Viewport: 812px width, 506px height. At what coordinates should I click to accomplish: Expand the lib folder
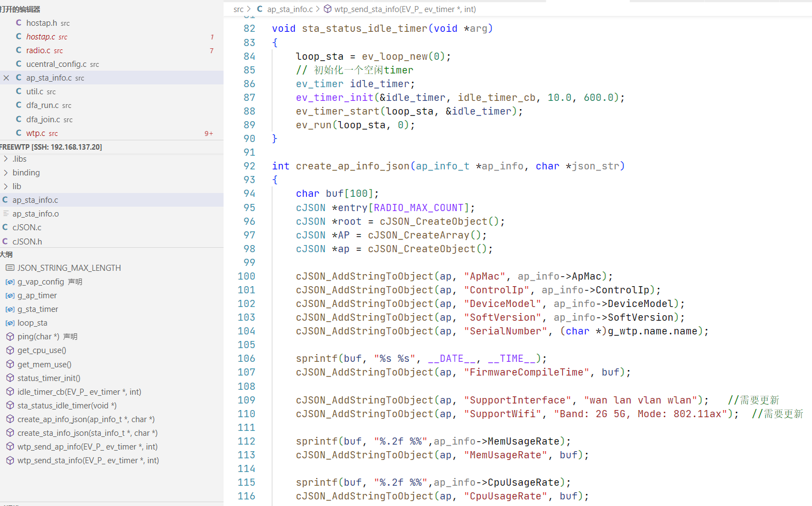tap(112, 186)
